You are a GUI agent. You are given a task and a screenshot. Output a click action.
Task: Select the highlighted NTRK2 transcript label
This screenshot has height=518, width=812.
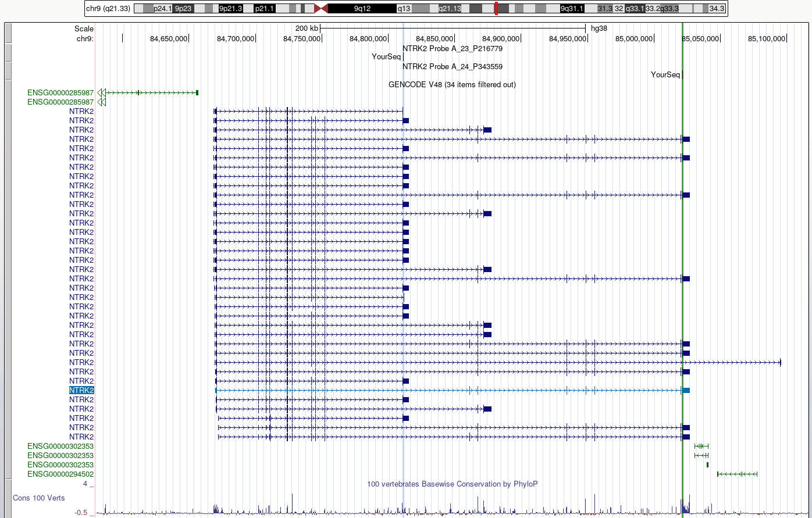coord(81,390)
